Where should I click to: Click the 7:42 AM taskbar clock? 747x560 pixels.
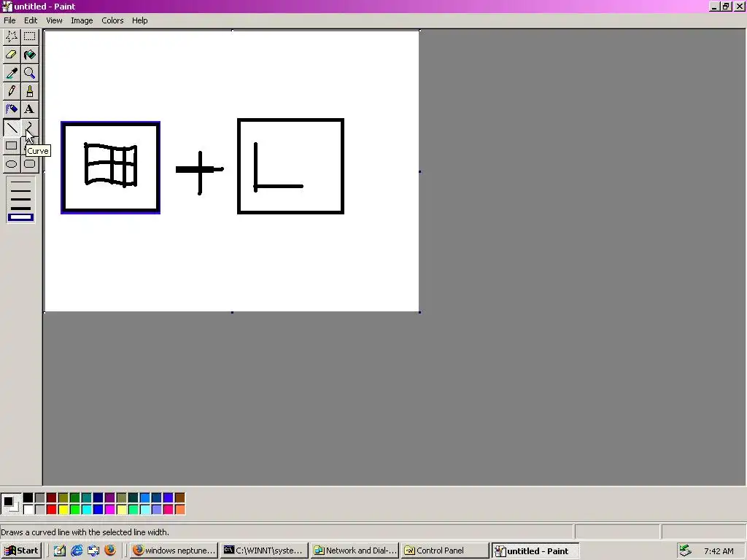(x=719, y=551)
